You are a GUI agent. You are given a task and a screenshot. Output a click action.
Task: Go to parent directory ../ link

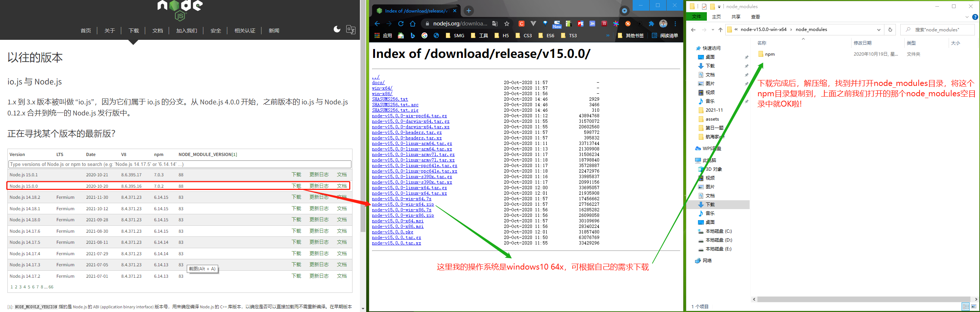coord(375,77)
